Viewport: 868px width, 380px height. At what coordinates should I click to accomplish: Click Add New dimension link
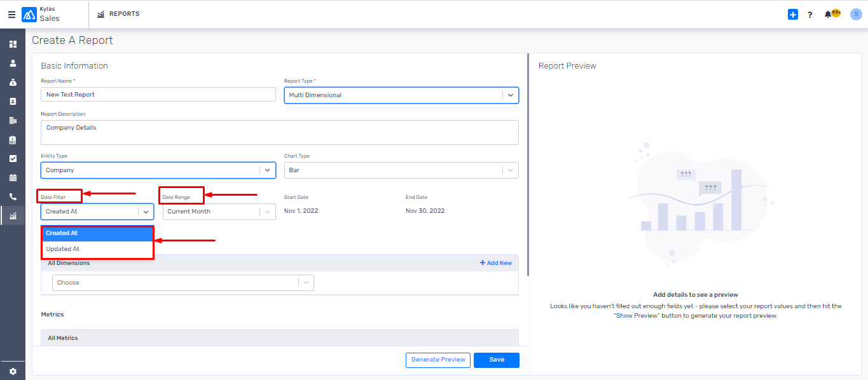tap(495, 263)
